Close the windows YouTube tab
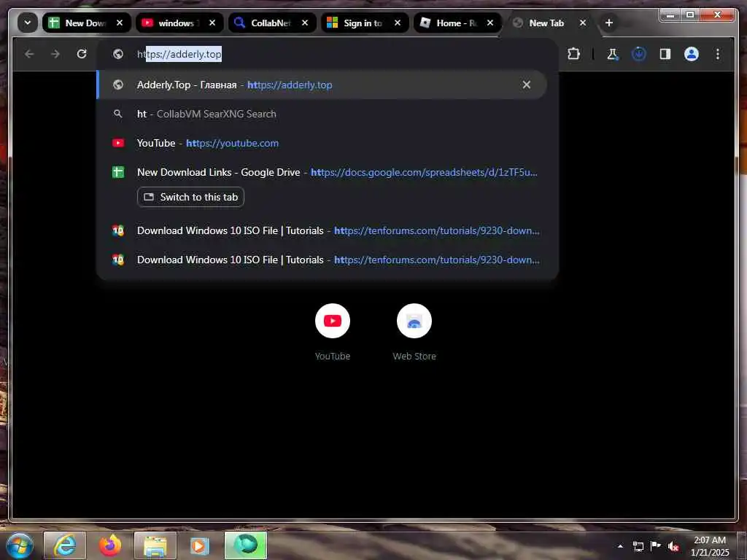747x560 pixels. pyautogui.click(x=212, y=23)
